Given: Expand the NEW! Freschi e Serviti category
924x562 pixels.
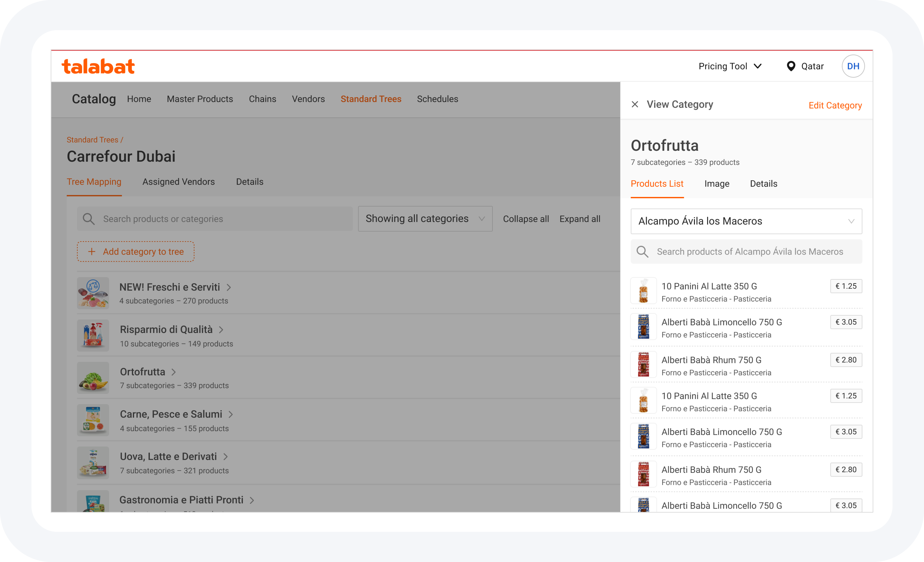Looking at the screenshot, I should coord(229,287).
